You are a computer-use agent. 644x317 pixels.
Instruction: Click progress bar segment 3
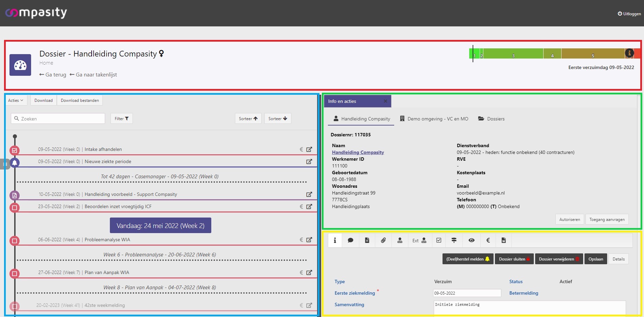click(x=513, y=53)
